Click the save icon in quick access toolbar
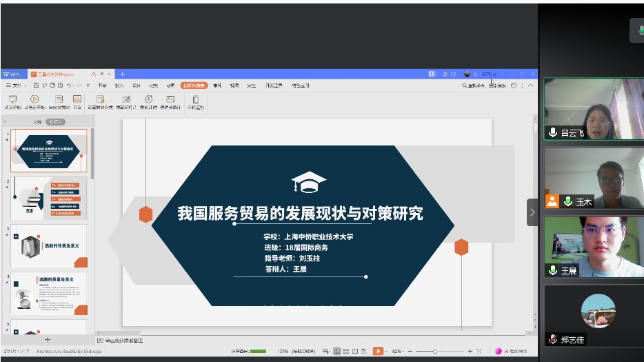The width and height of the screenshot is (644, 362). [x=36, y=86]
